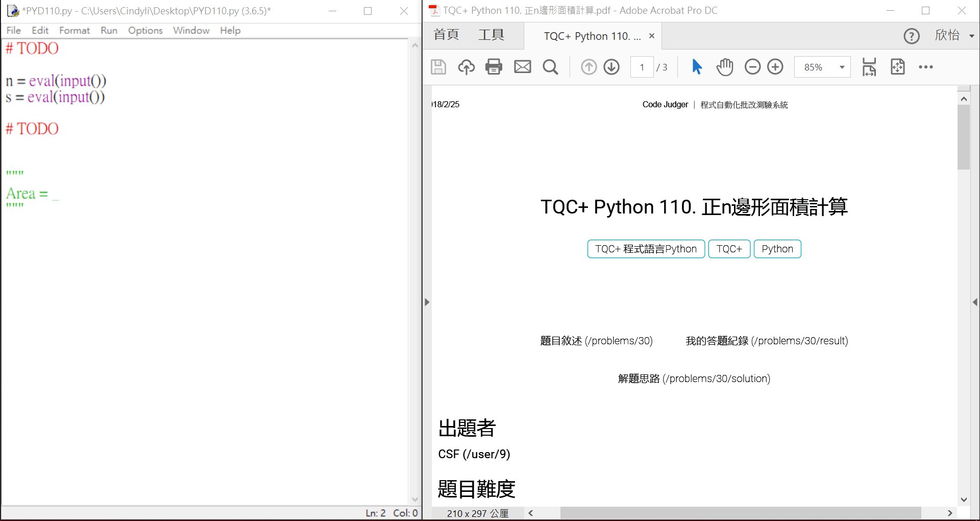
Task: Click the Save file icon in Acrobat
Action: pyautogui.click(x=438, y=67)
